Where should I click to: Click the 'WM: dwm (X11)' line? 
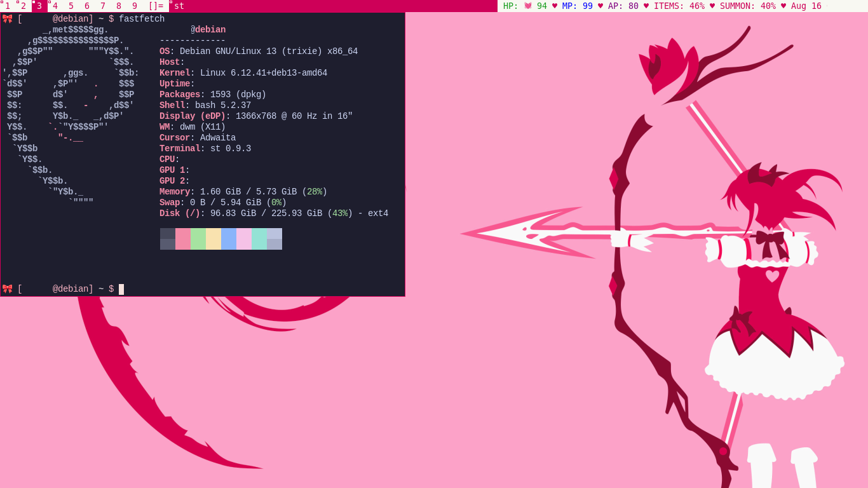tap(193, 127)
